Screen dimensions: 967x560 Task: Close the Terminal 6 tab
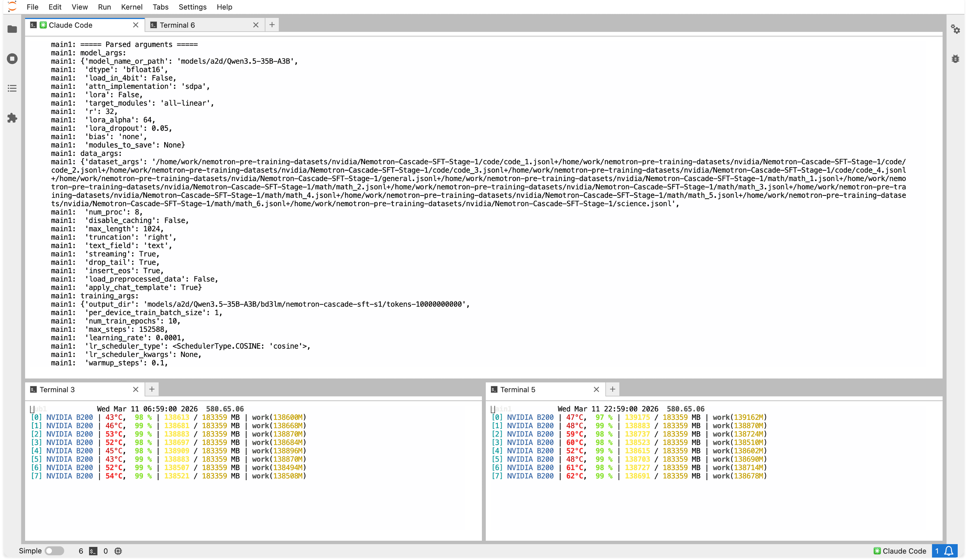coord(255,25)
